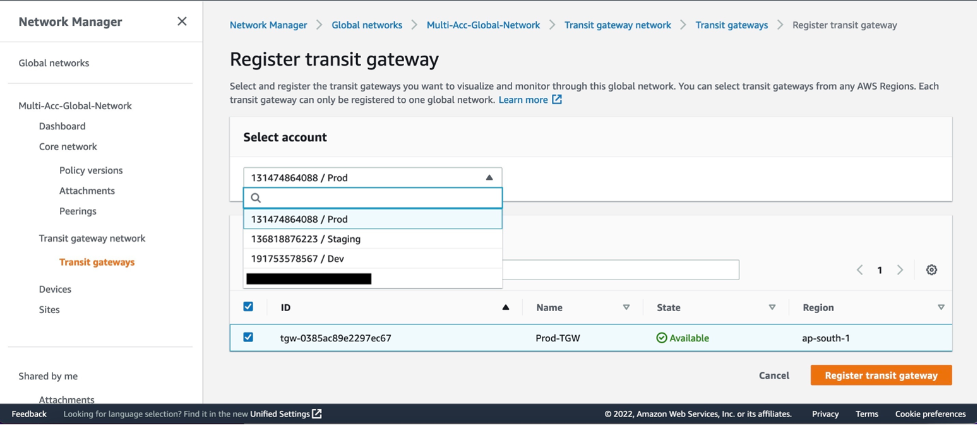This screenshot has height=426, width=980.
Task: Click the account search field in dropdown
Action: tap(374, 198)
